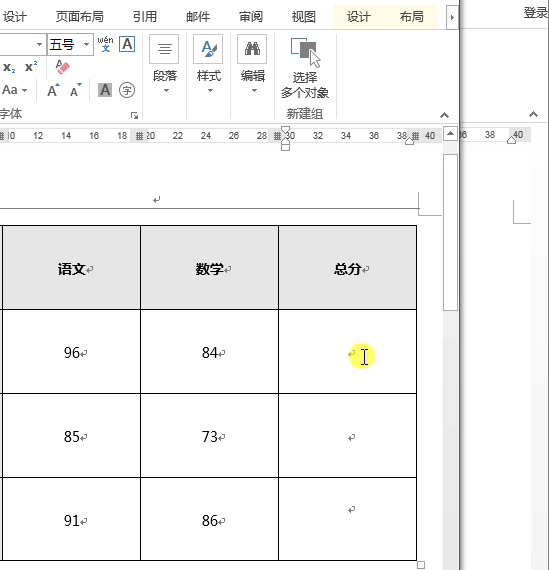Toggle the character shading A icon

[x=105, y=90]
